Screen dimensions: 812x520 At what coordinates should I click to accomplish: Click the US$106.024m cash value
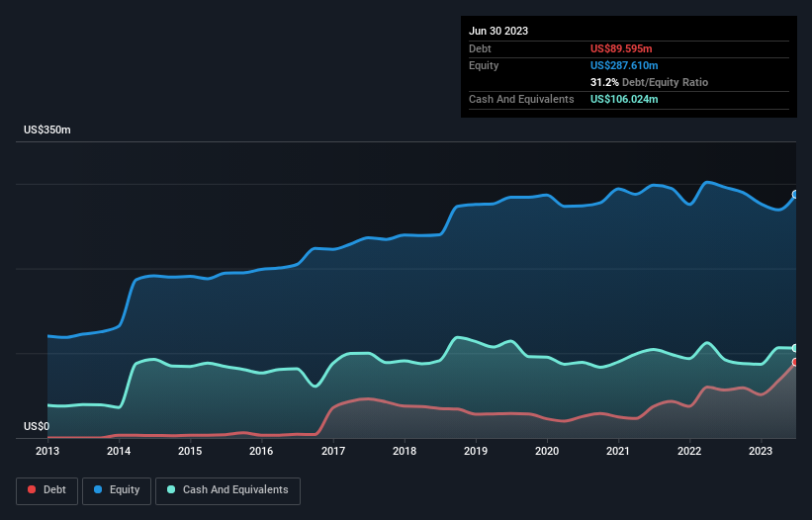coord(624,99)
